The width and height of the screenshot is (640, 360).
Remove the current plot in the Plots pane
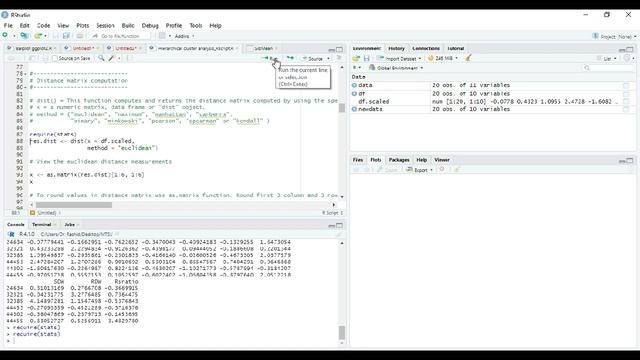[x=442, y=170]
